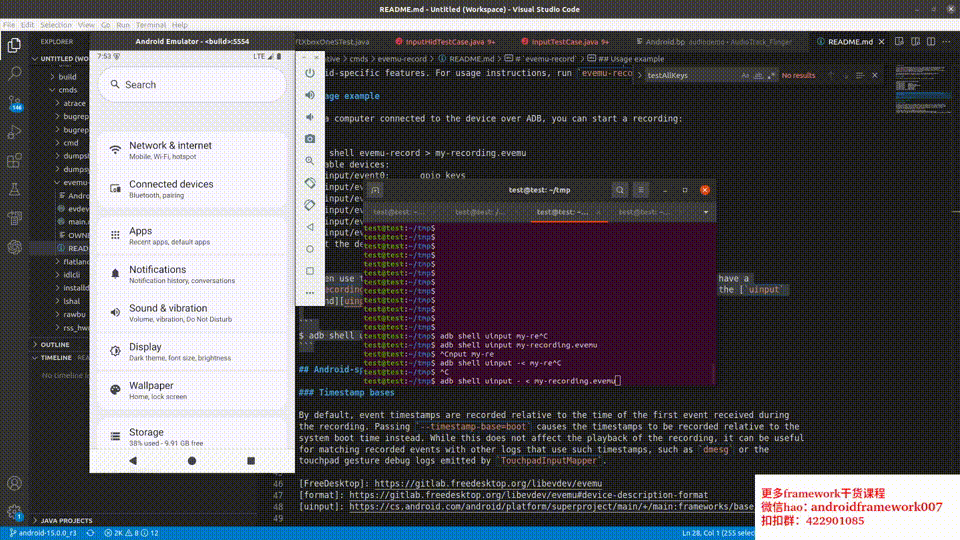Tap the Android back navigation button
The image size is (960, 540).
(133, 460)
